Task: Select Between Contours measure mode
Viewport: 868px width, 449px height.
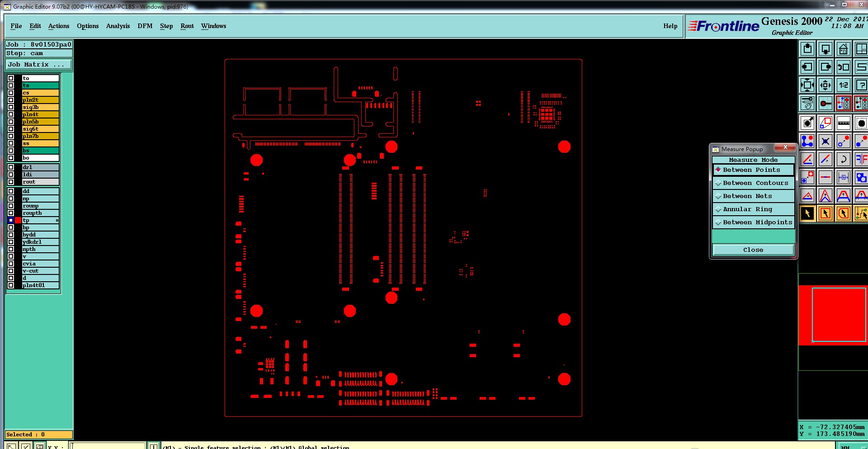Action: point(753,183)
